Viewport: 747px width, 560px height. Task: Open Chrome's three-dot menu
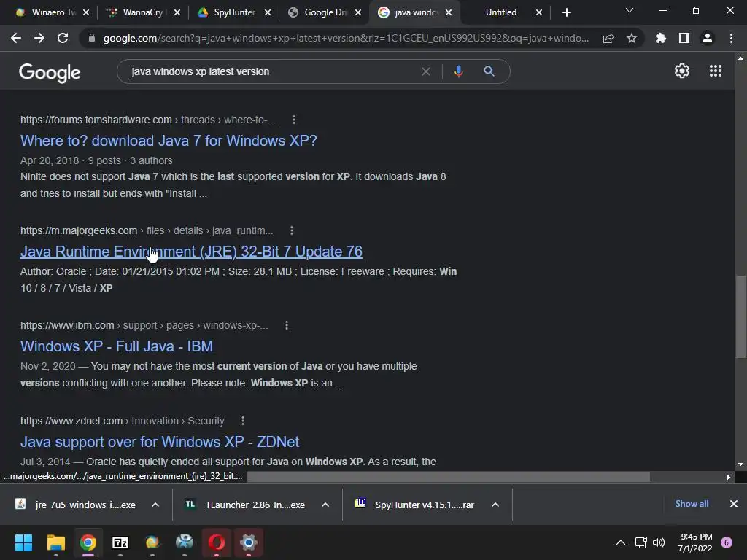click(731, 38)
